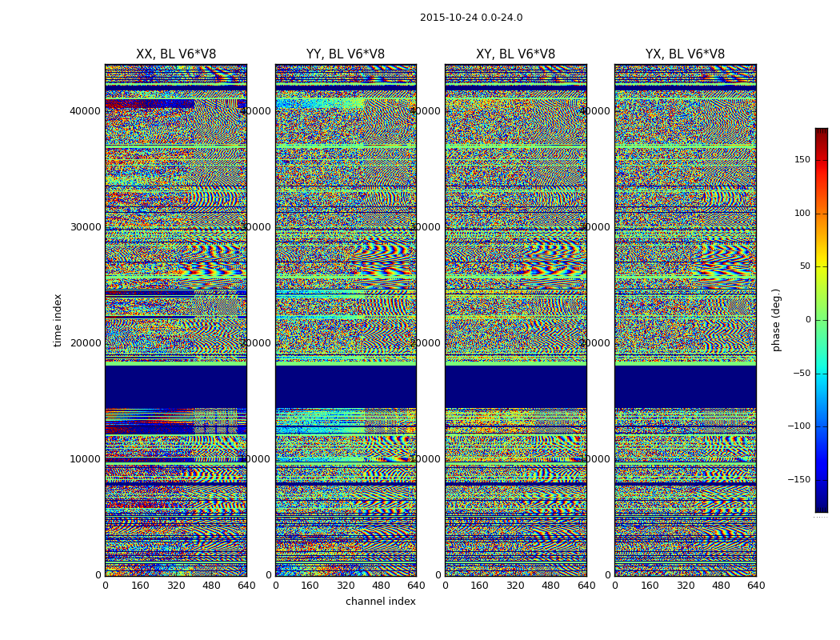The height and width of the screenshot is (640, 840).
Task: Click the dark blue gap in XX panel
Action: click(x=176, y=386)
